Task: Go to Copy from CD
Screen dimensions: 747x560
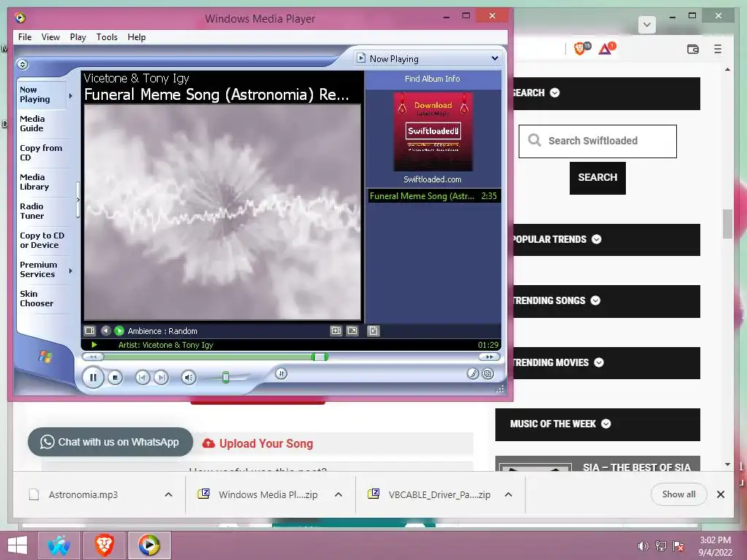Action: point(41,152)
